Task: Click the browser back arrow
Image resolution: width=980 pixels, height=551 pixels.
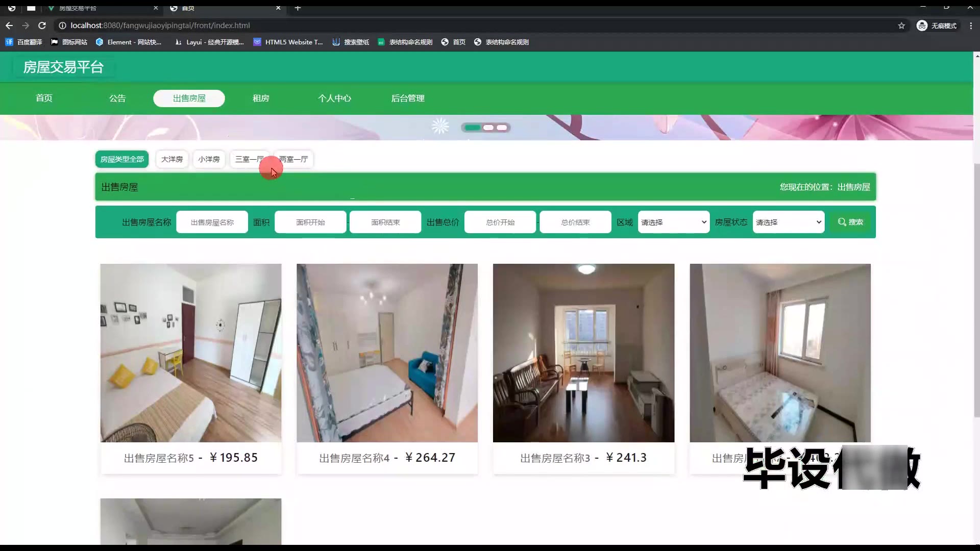Action: [x=9, y=26]
